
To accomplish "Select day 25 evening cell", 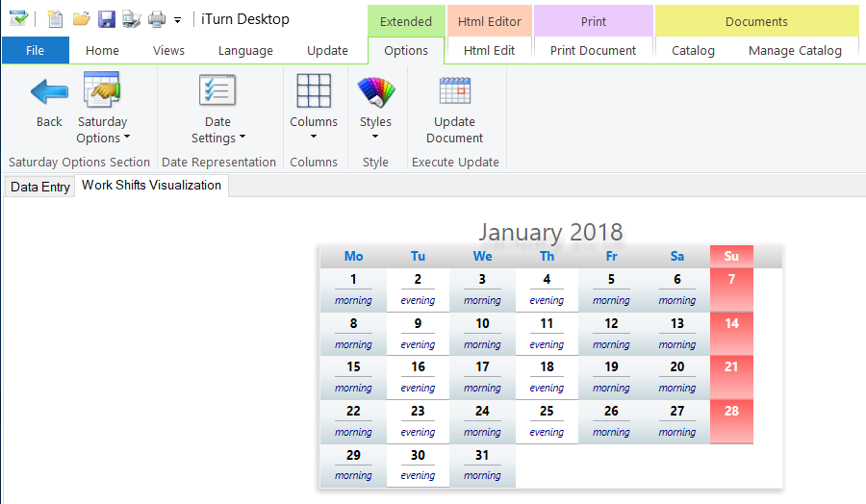I will coord(547,421).
